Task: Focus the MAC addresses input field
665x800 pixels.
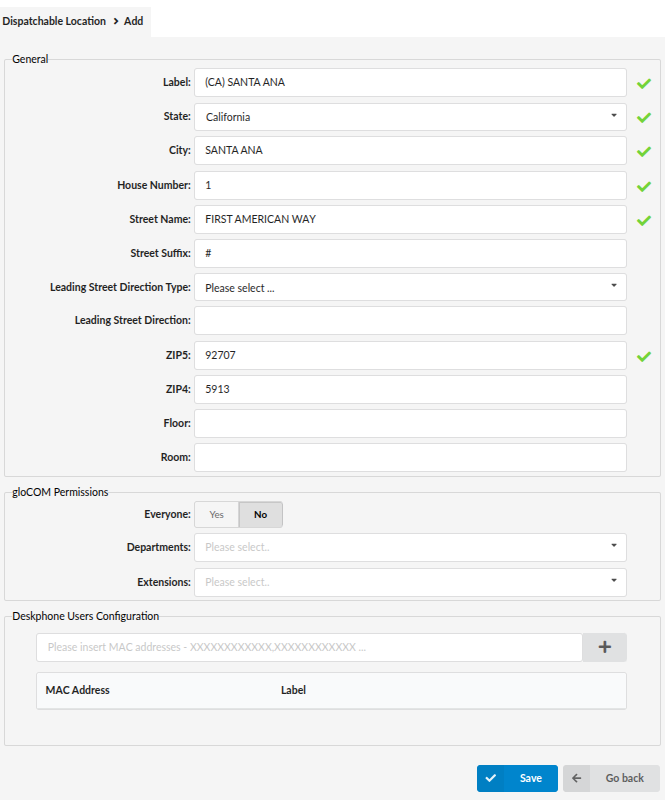Action: (x=309, y=647)
